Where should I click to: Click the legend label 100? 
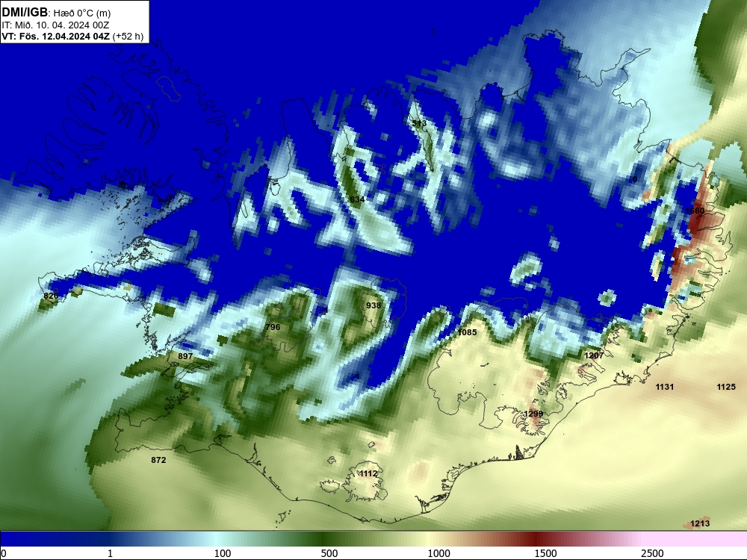pyautogui.click(x=223, y=553)
